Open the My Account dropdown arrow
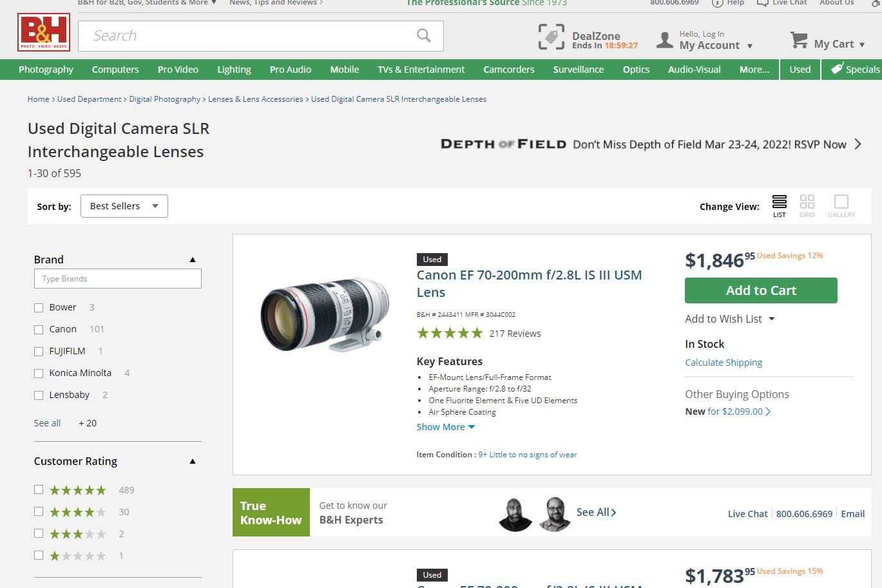The width and height of the screenshot is (882, 588). coord(749,46)
